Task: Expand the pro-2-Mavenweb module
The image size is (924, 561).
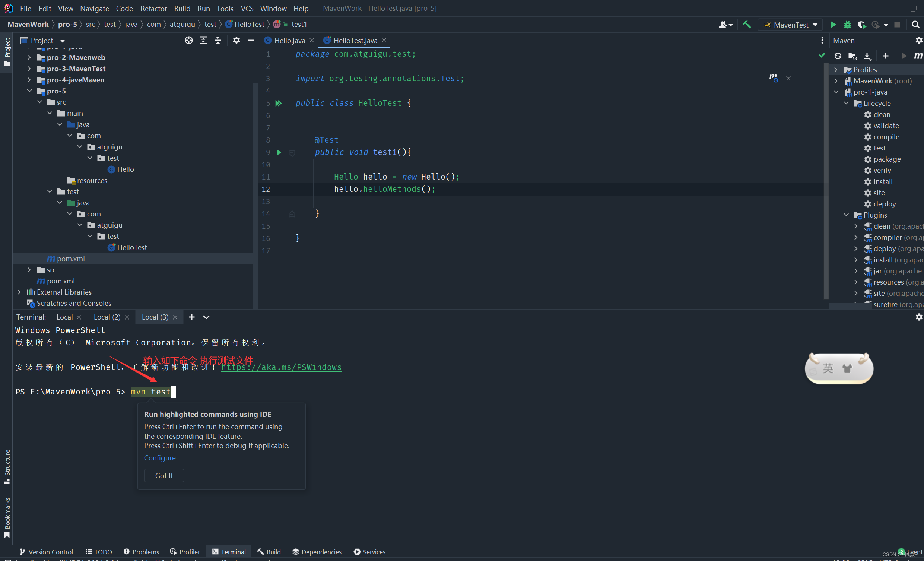Action: (x=29, y=57)
